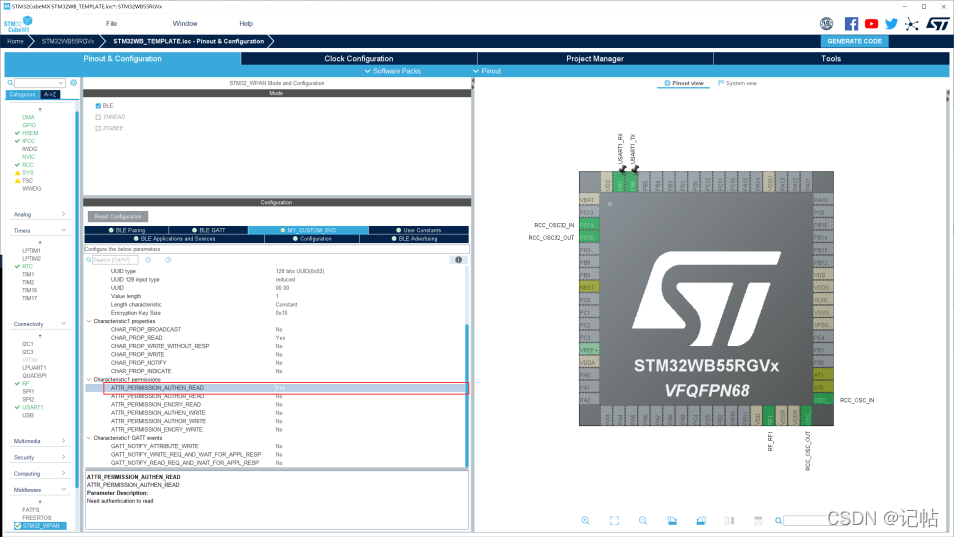
Task: Toggle the vertical split view icon
Action: pyautogui.click(x=729, y=521)
